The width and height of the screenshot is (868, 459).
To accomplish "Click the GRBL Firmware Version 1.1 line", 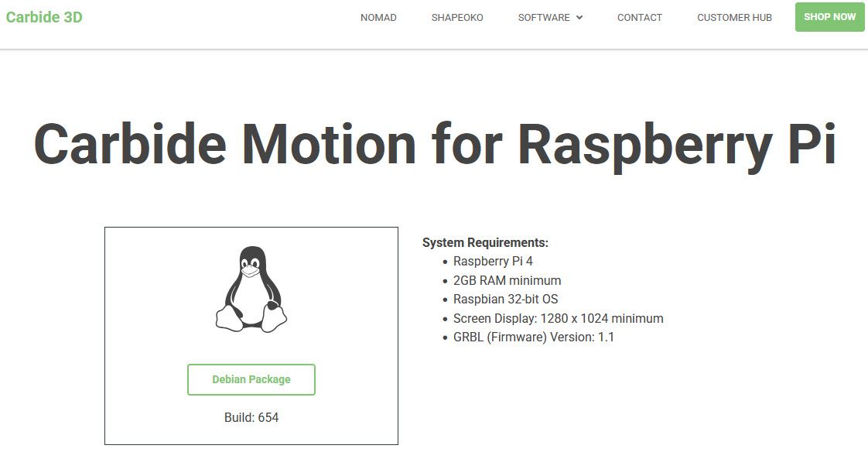I will (x=533, y=337).
